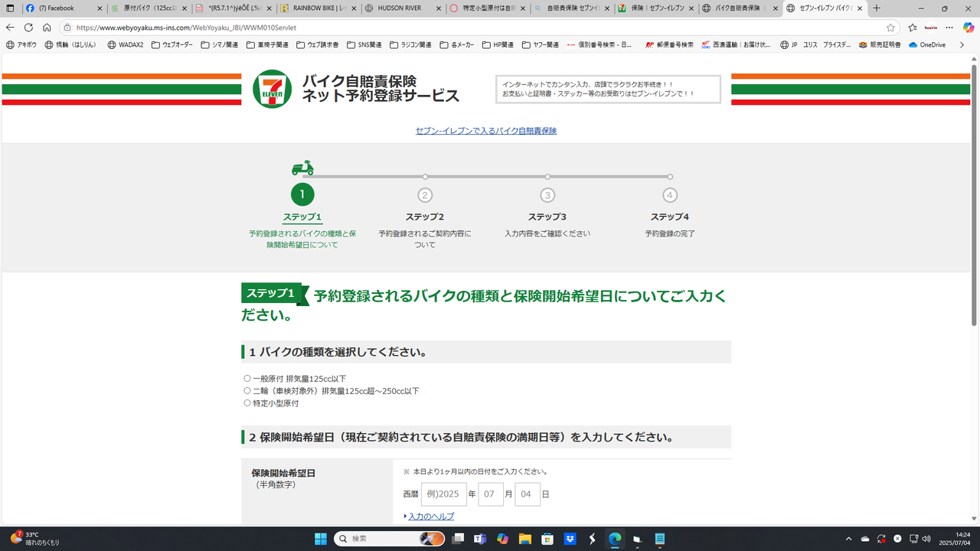This screenshot has width=980, height=551.
Task: Open Task View on the taskbar
Action: pos(458,539)
